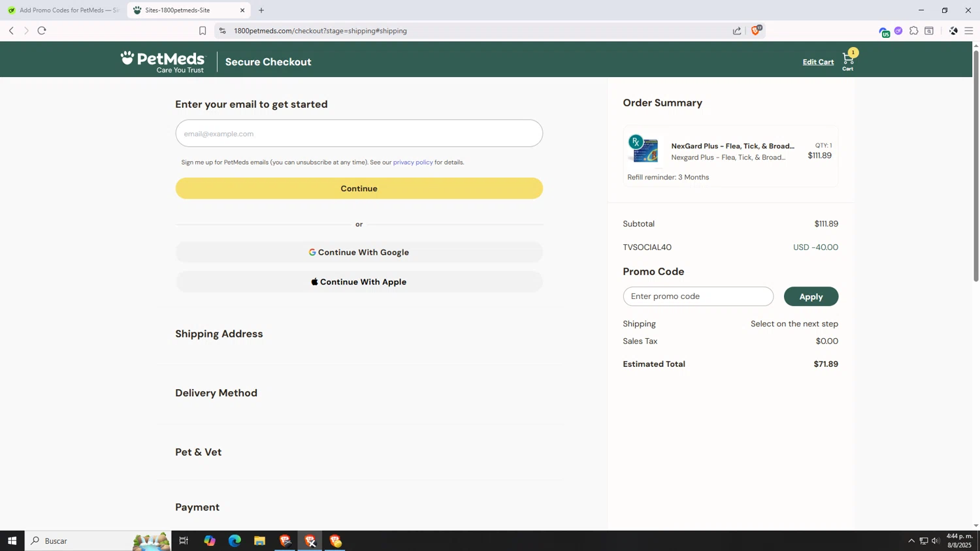Open site information icon in address bar
This screenshot has height=551, width=980.
point(223,31)
